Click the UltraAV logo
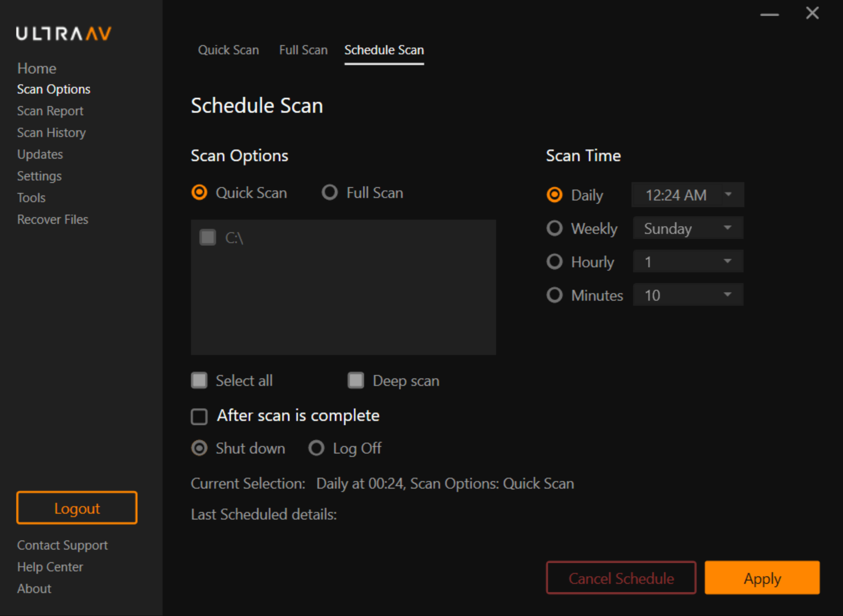Viewport: 843px width, 616px height. click(64, 33)
